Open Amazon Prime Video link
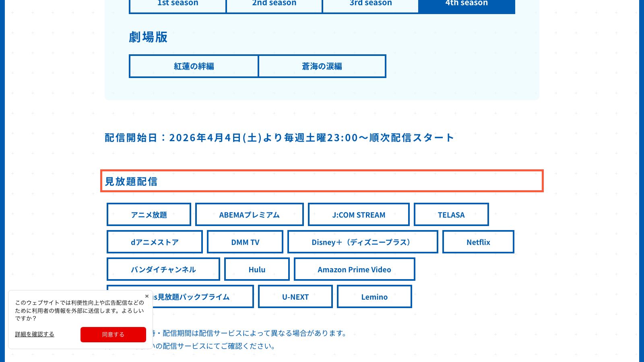Screen dimensions: 644x362 pyautogui.click(x=354, y=269)
